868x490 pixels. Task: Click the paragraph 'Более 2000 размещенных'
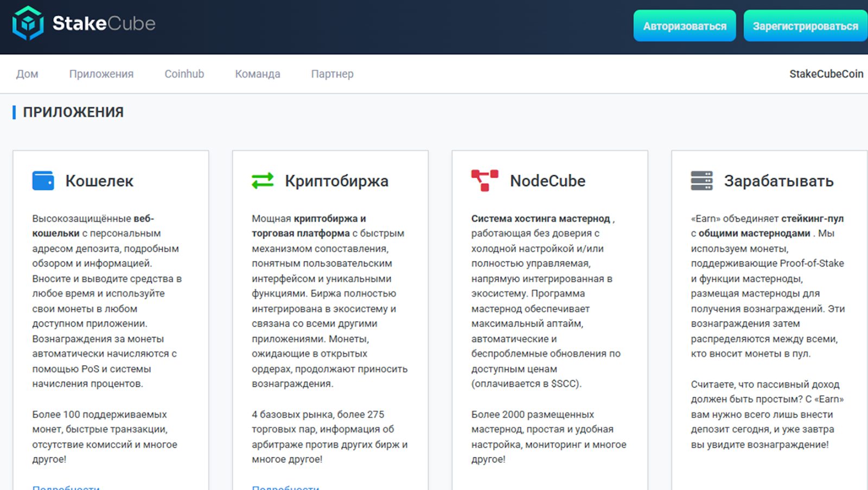coord(548,437)
